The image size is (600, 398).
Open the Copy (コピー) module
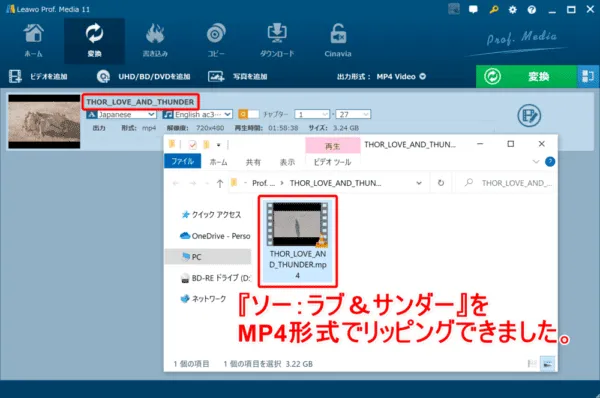[x=216, y=41]
